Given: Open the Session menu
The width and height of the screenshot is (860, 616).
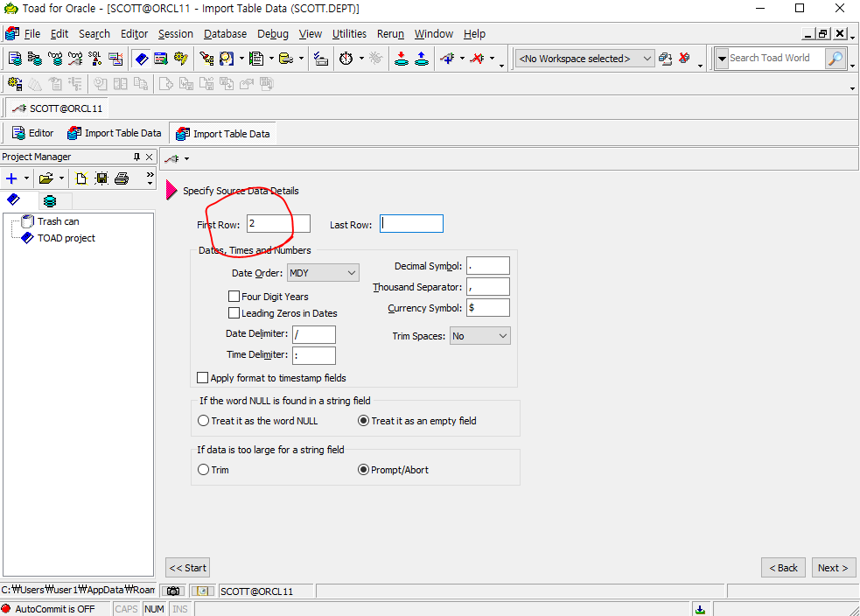Looking at the screenshot, I should pyautogui.click(x=176, y=34).
